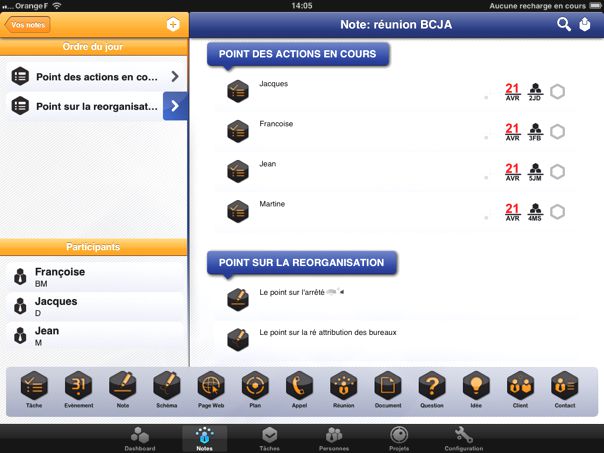Add an Idée lightbulb item
Image resolution: width=604 pixels, height=453 pixels.
(476, 388)
